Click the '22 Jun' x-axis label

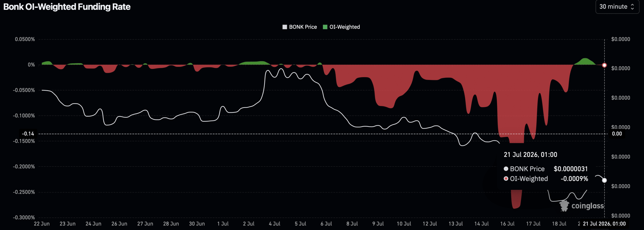click(42, 223)
